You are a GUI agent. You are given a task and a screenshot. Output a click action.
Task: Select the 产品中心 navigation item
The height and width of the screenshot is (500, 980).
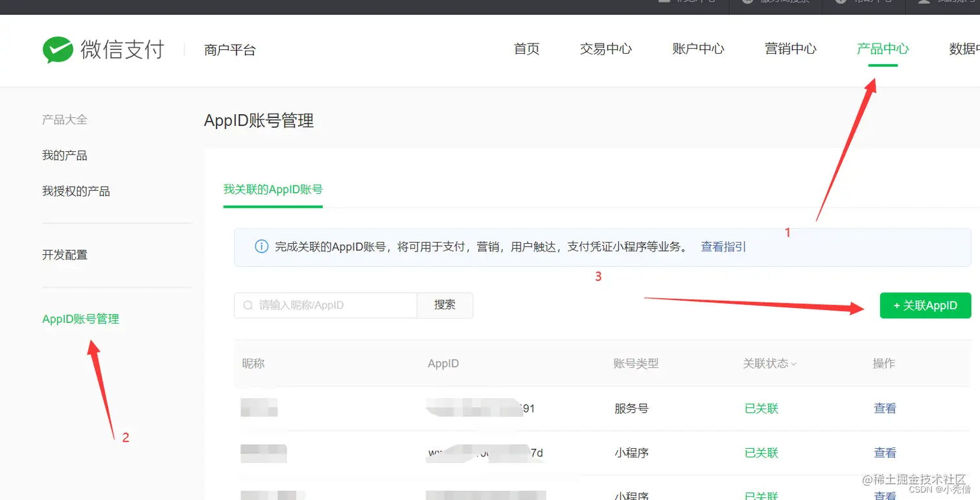(x=883, y=49)
